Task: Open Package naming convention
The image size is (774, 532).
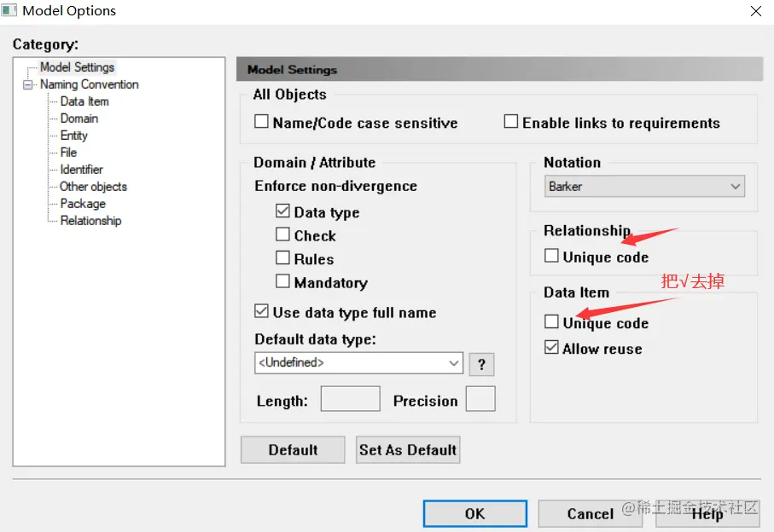Action: 83,204
